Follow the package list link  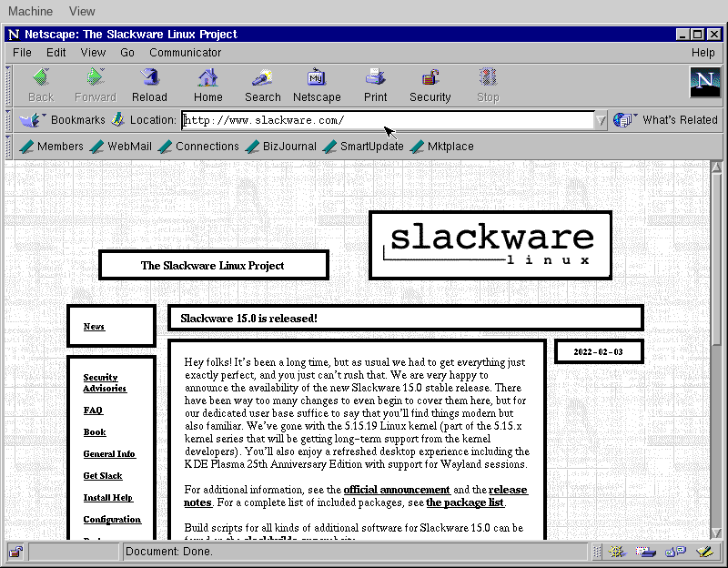(465, 502)
